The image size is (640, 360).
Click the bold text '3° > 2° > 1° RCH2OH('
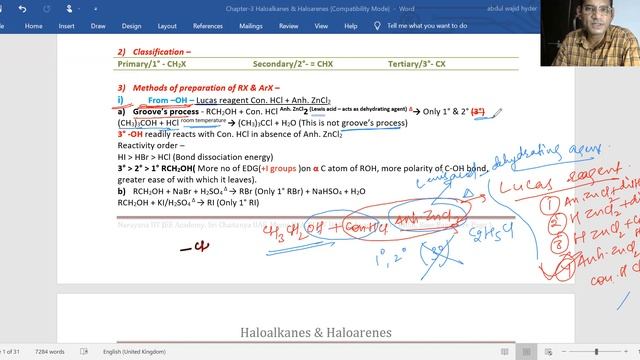click(156, 169)
